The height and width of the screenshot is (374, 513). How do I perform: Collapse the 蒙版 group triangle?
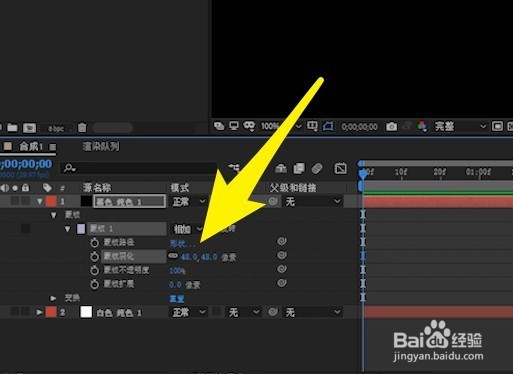click(53, 215)
